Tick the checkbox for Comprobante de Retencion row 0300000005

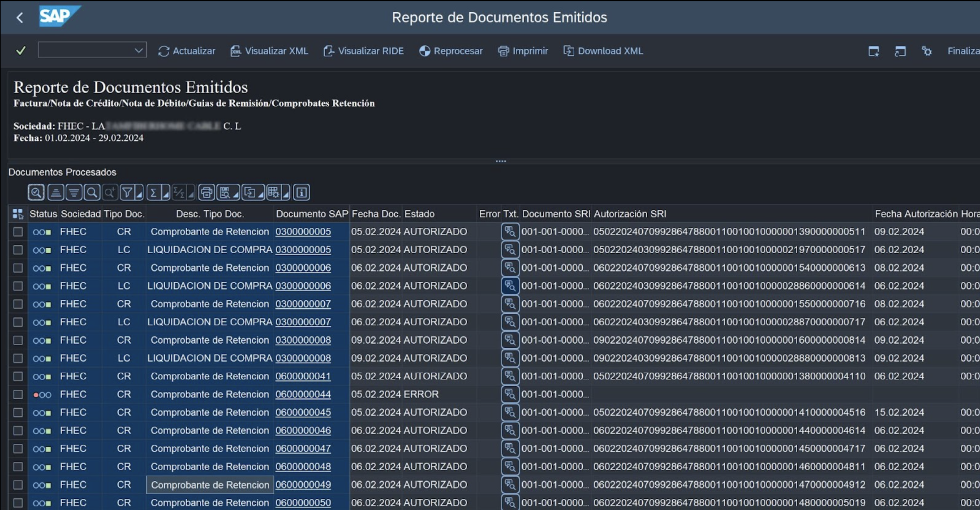[18, 232]
